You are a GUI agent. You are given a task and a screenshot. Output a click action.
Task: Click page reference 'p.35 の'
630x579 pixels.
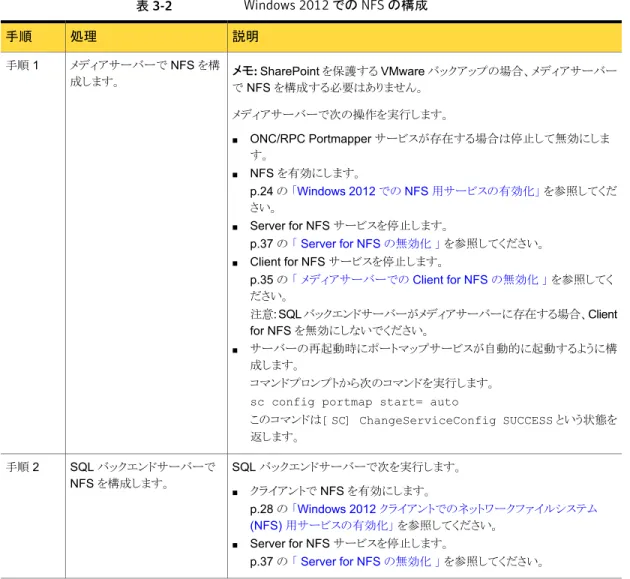pyautogui.click(x=268, y=279)
